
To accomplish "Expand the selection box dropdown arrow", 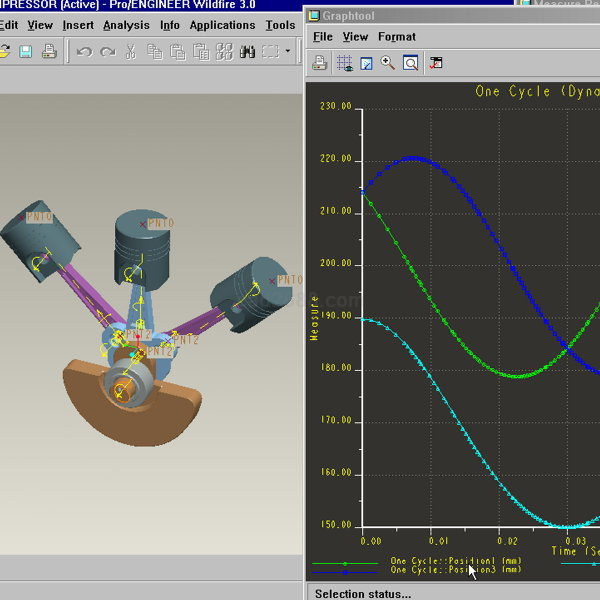I will (x=288, y=51).
